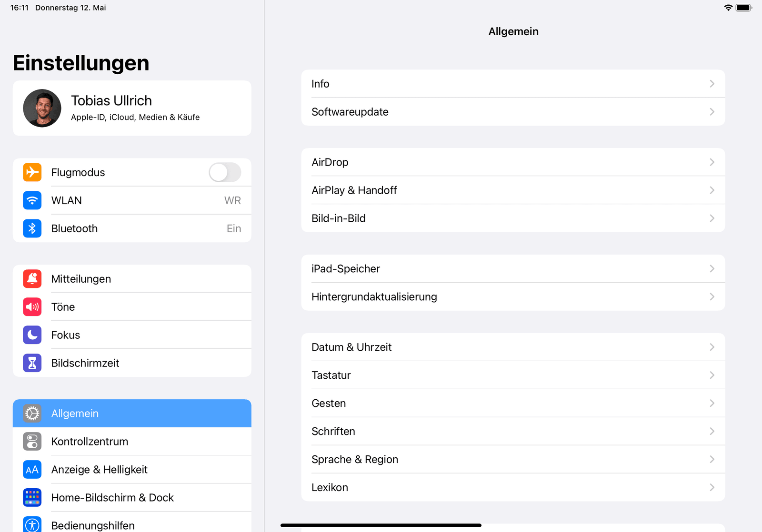The image size is (762, 532).
Task: Select Kontrollzentrum in the sidebar
Action: pos(132,442)
